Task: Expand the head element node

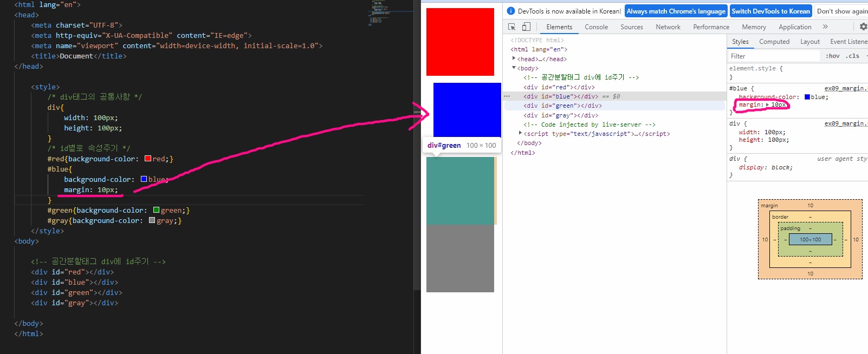Action: (x=514, y=58)
